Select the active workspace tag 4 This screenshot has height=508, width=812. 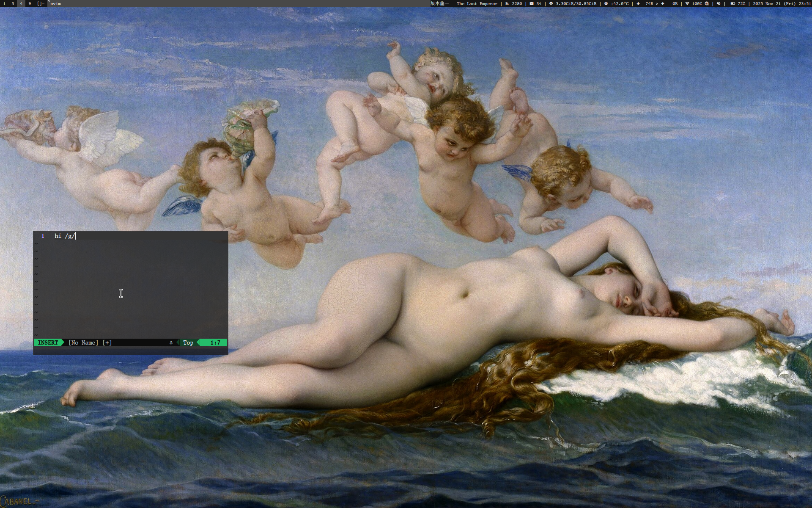point(21,3)
